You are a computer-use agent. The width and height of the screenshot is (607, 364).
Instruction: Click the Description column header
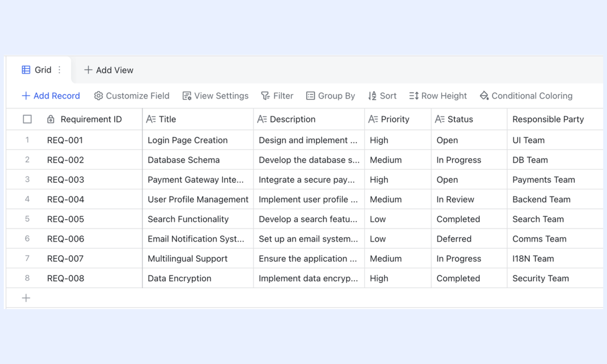(309, 119)
